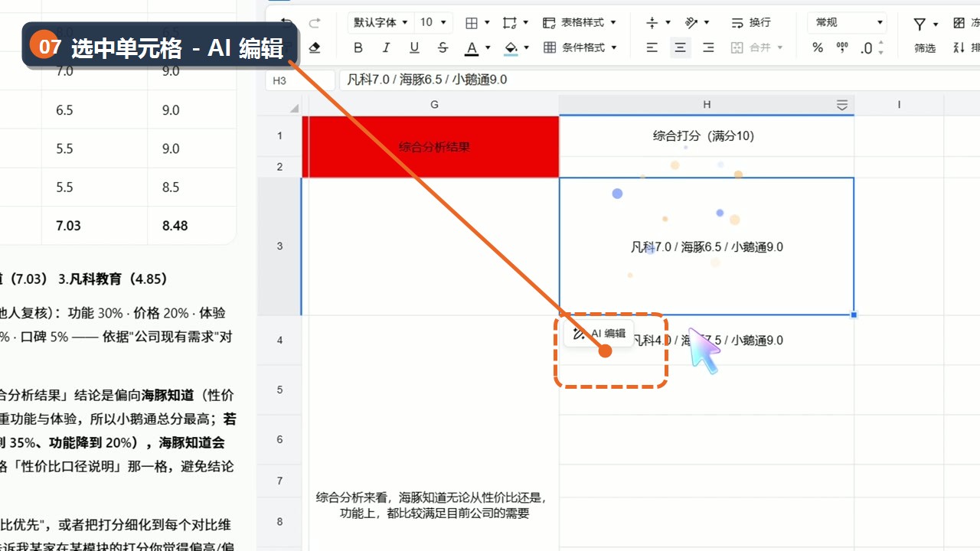This screenshot has height=551, width=980.
Task: Click the fill color bucket icon
Action: [x=511, y=48]
